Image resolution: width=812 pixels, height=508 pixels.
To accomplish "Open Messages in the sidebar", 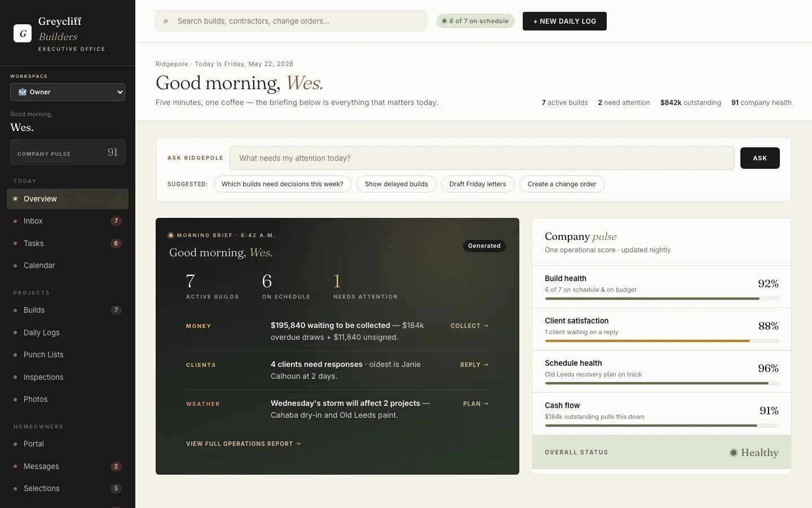I will click(68, 466).
